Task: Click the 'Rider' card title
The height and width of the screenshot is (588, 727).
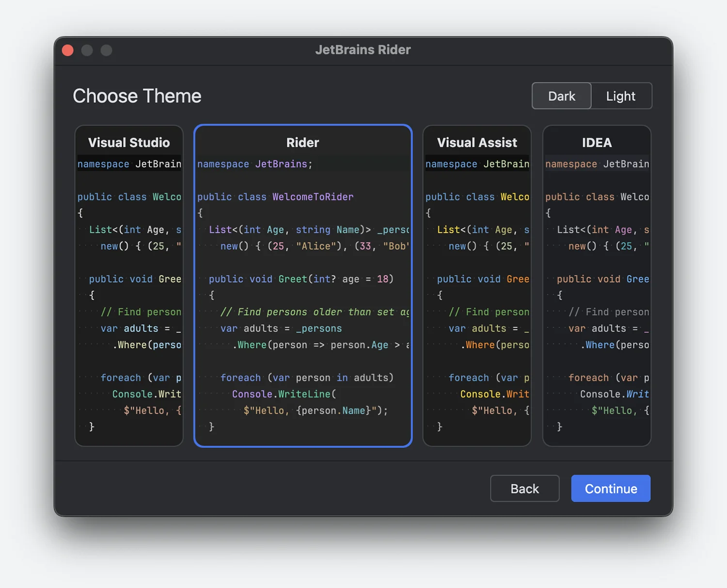Action: coord(303,143)
